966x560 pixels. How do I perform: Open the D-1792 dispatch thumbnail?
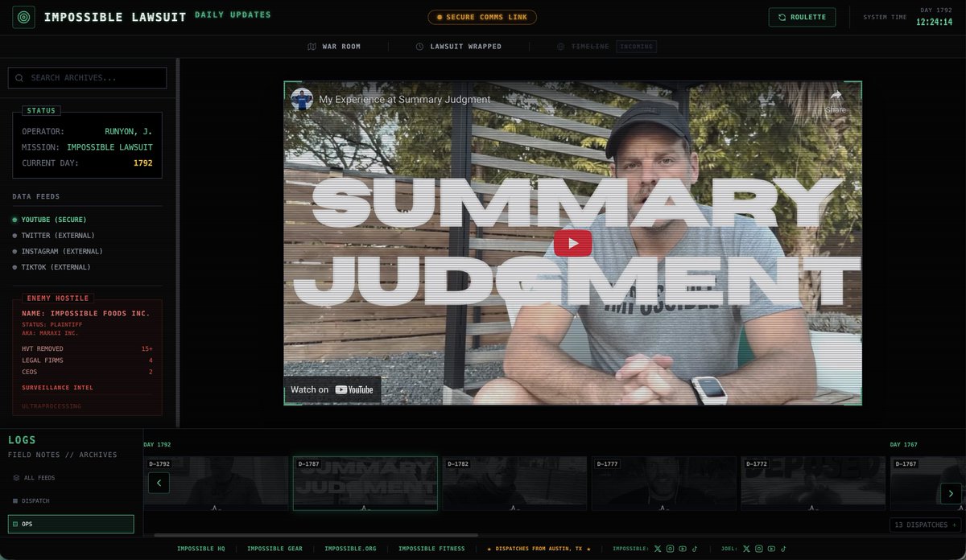(216, 484)
